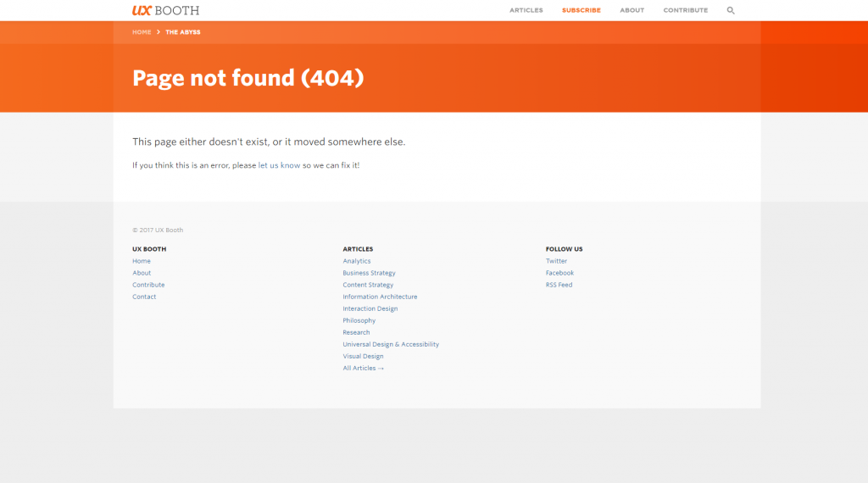This screenshot has width=868, height=483.
Task: Click the 'FOLLOW US' footer heading
Action: [564, 249]
